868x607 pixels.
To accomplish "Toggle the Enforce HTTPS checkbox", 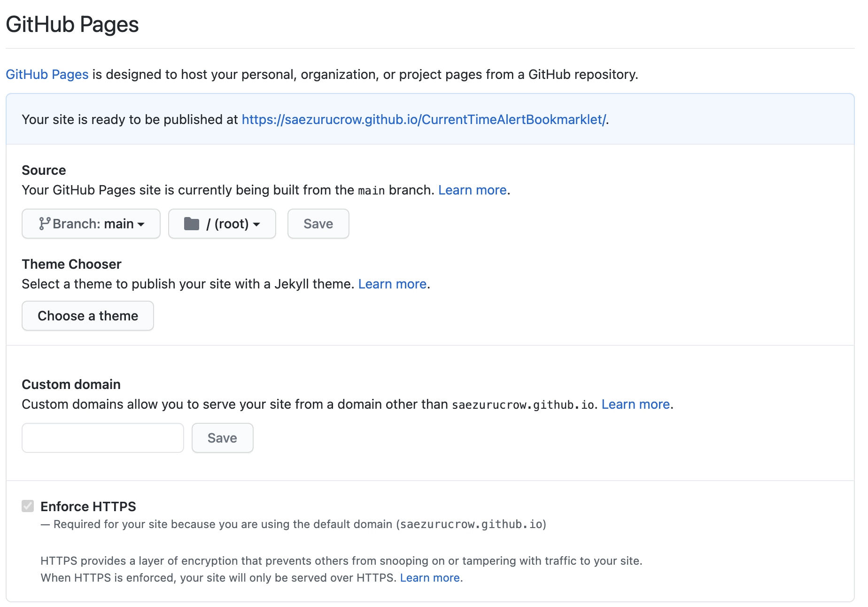I will click(x=28, y=506).
